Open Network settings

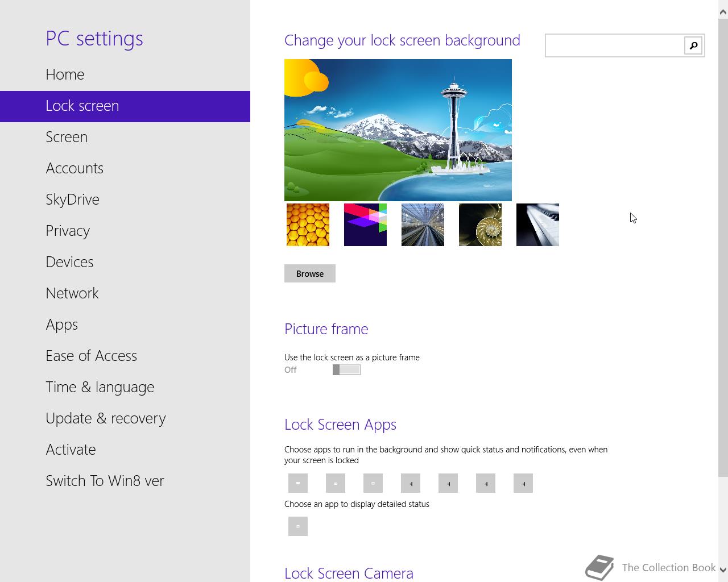tap(125, 293)
